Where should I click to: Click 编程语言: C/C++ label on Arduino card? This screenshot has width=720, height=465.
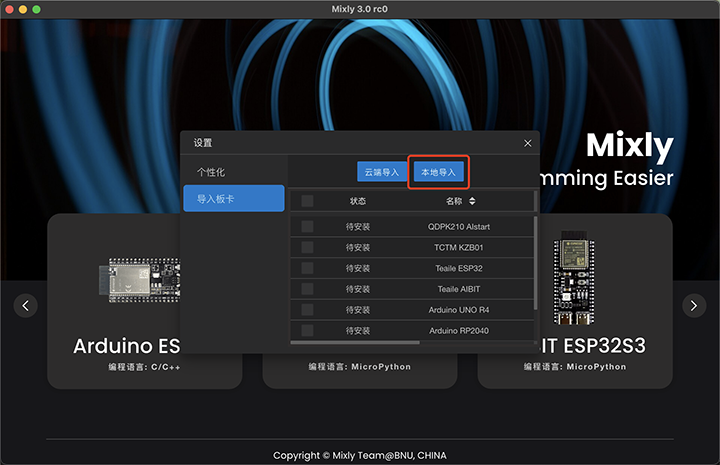pos(144,367)
